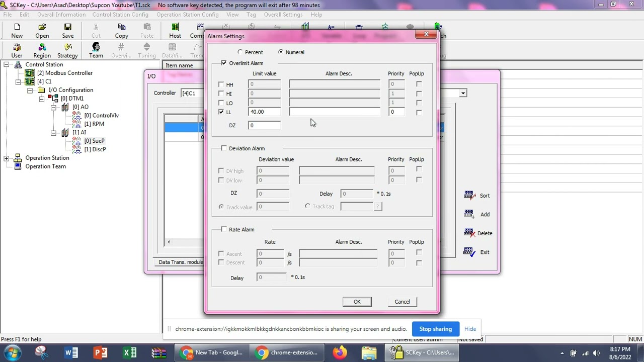Click the Overview toolbar icon

[121, 51]
